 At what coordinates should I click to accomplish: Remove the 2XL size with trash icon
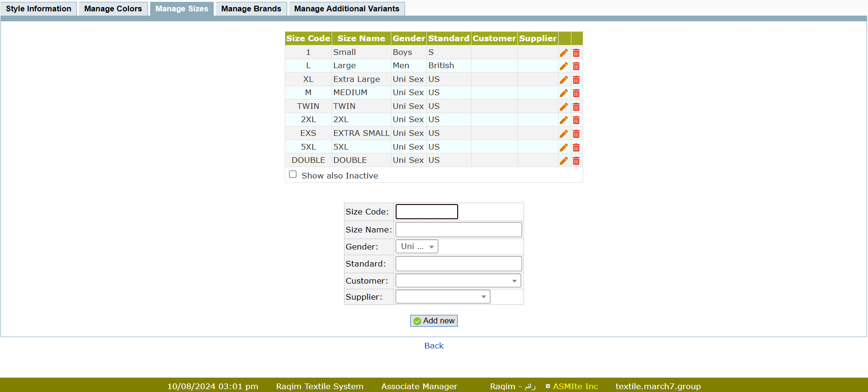(576, 120)
